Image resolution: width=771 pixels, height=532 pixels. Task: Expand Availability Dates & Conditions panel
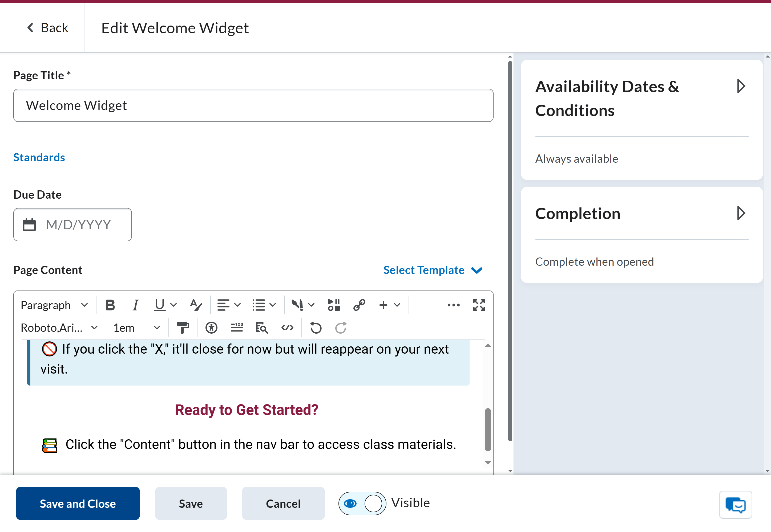point(741,86)
